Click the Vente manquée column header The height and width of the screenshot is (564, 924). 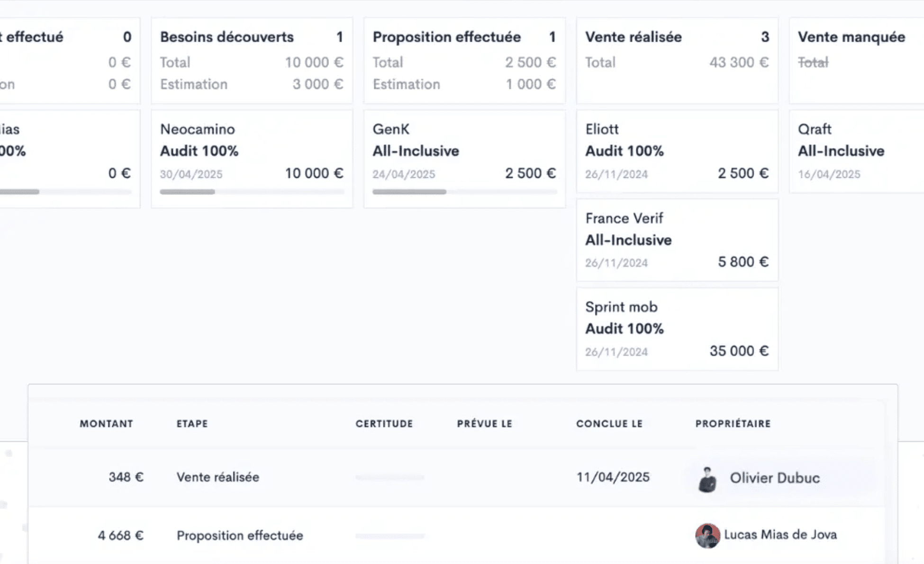(x=851, y=37)
